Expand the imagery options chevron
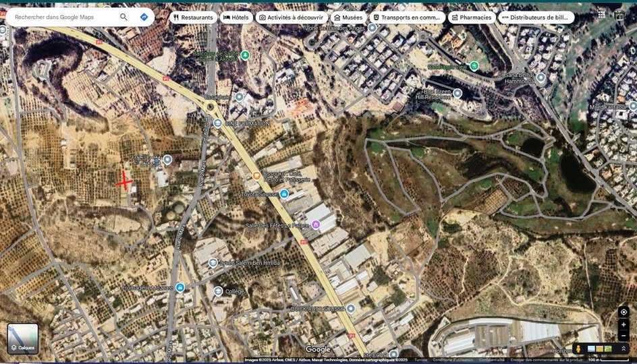 [624, 348]
